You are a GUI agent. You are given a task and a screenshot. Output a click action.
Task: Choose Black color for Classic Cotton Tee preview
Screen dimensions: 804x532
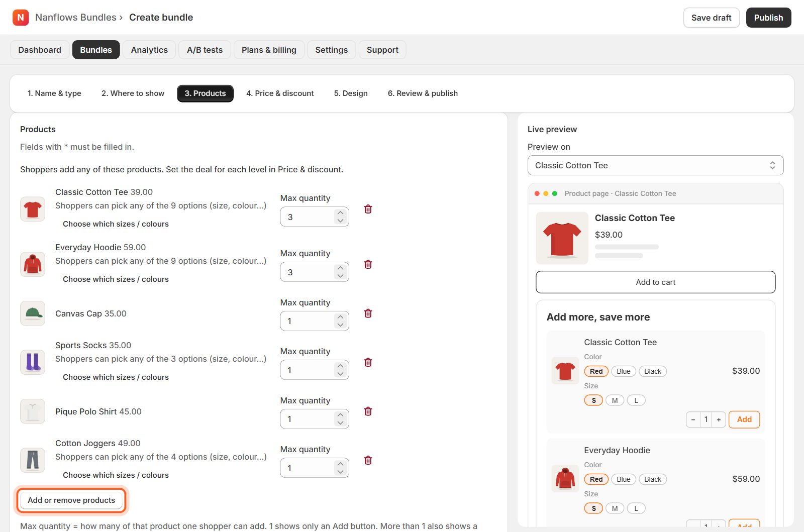[x=653, y=371]
